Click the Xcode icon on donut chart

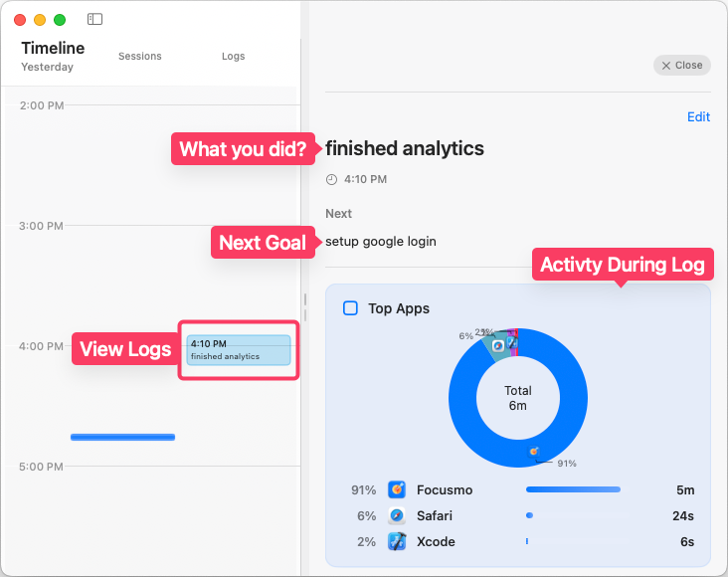(511, 341)
